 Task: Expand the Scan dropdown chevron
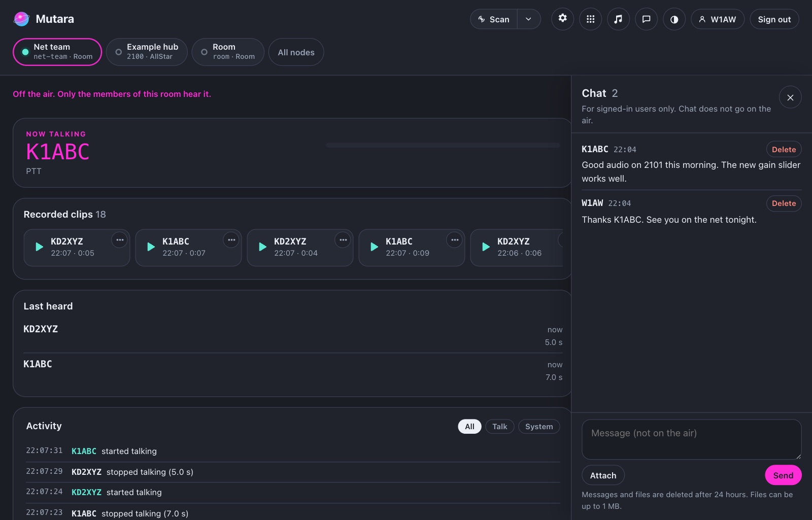[x=529, y=19]
